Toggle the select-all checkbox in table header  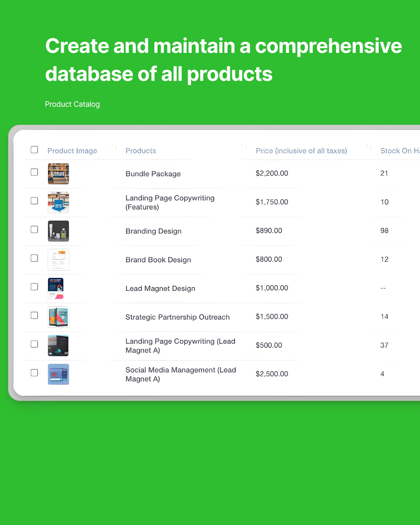coord(34,150)
